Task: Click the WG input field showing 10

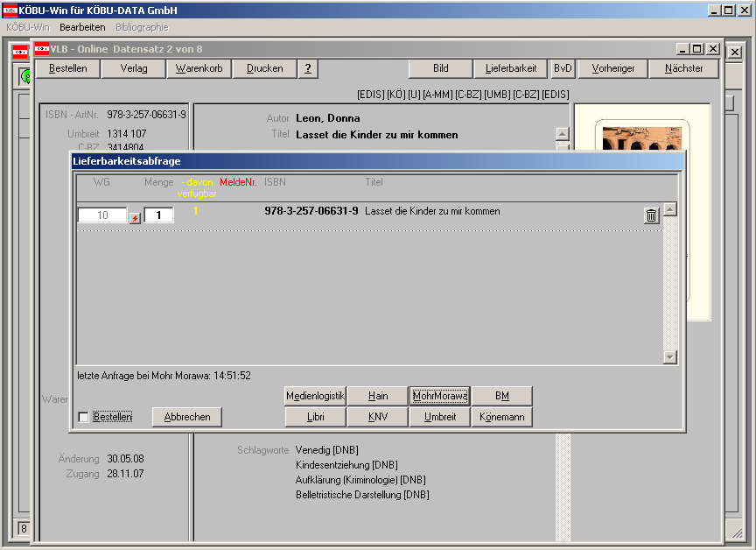Action: (102, 215)
